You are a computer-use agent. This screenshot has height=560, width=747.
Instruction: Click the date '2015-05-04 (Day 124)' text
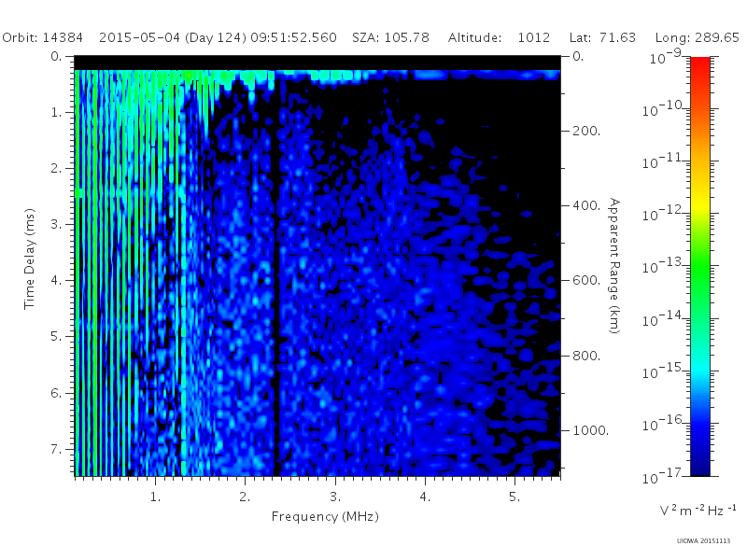(173, 37)
